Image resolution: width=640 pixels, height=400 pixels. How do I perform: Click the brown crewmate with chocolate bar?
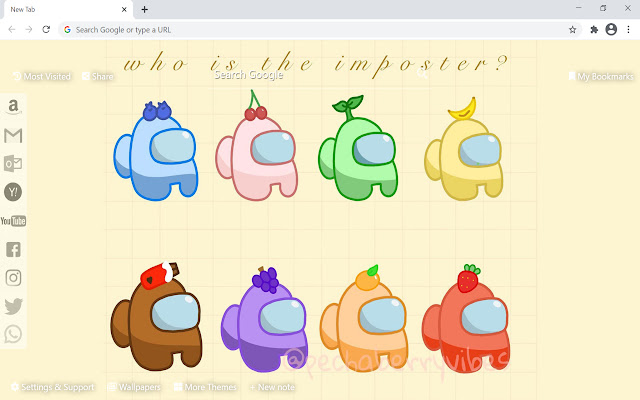[156, 317]
